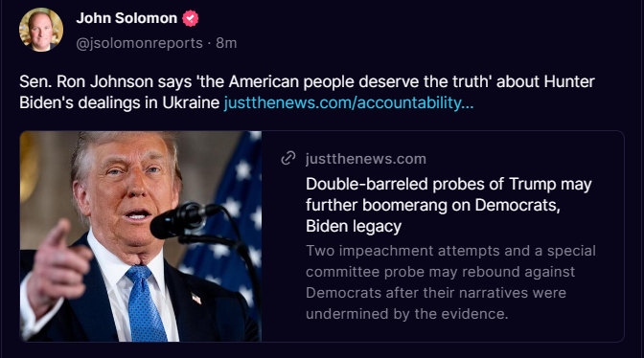This screenshot has height=358, width=644.
Task: Click the 8m post timestamp
Action: pyautogui.click(x=226, y=43)
